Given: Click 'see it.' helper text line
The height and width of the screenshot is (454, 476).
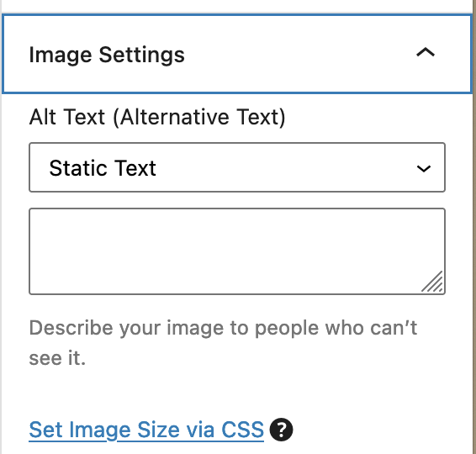Looking at the screenshot, I should 57,358.
